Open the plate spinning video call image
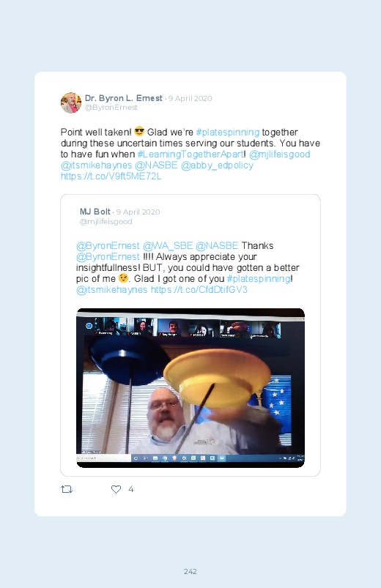Viewport: 381px width, 588px height. [x=190, y=388]
